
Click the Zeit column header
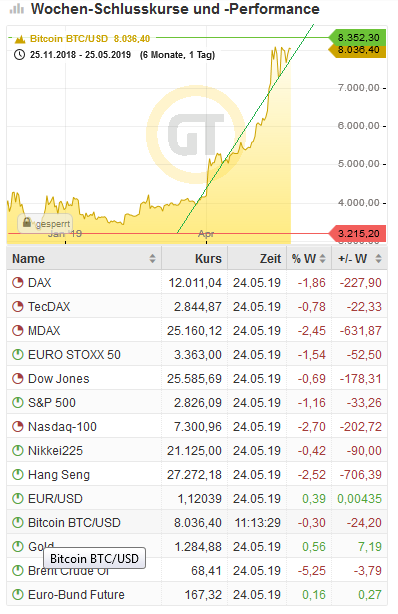coord(270,258)
